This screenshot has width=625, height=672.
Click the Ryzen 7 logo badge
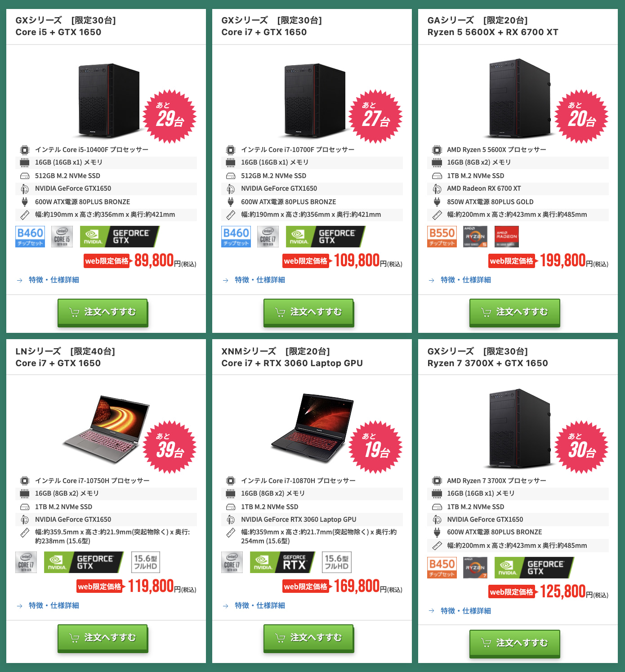click(x=475, y=568)
